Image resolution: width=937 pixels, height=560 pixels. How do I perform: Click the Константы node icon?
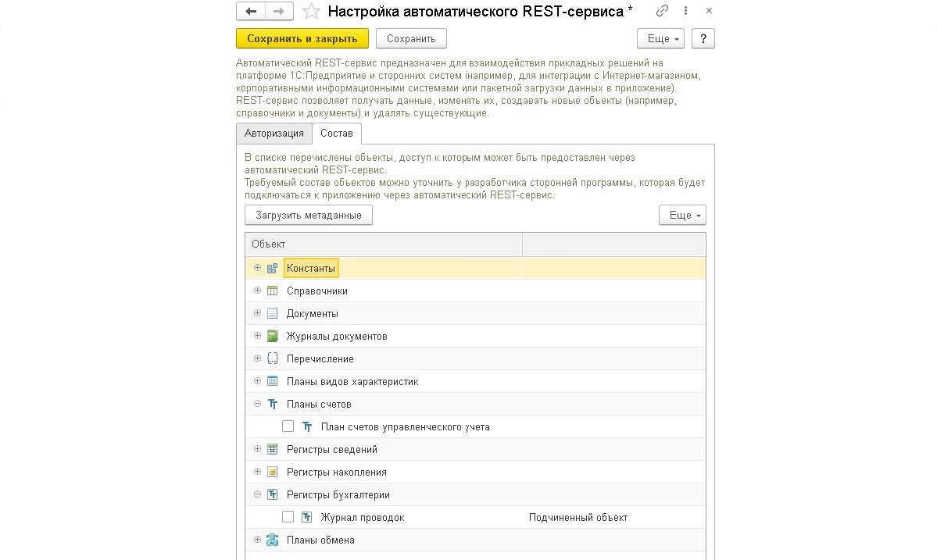click(272, 269)
